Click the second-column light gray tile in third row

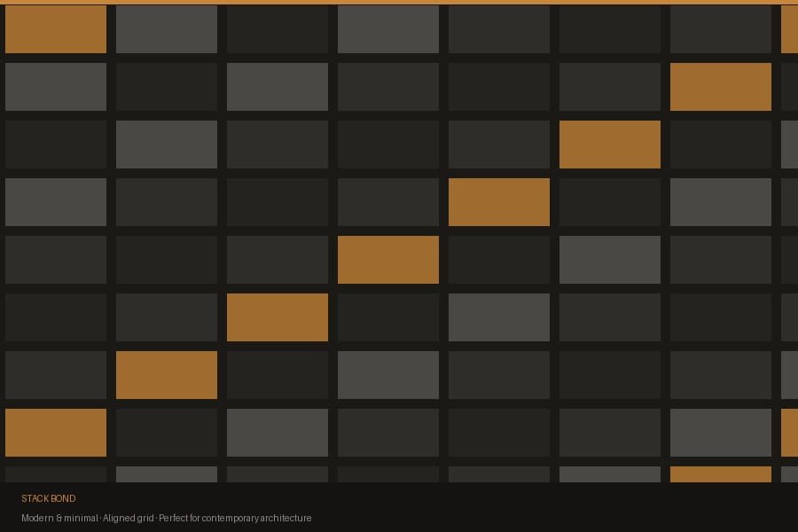coord(166,145)
